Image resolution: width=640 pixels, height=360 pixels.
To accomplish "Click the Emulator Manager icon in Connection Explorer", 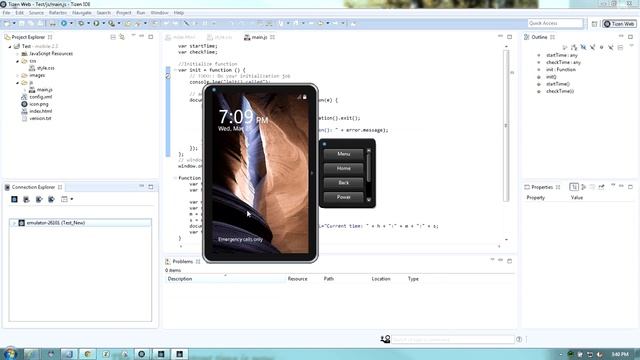I will click(x=14, y=199).
